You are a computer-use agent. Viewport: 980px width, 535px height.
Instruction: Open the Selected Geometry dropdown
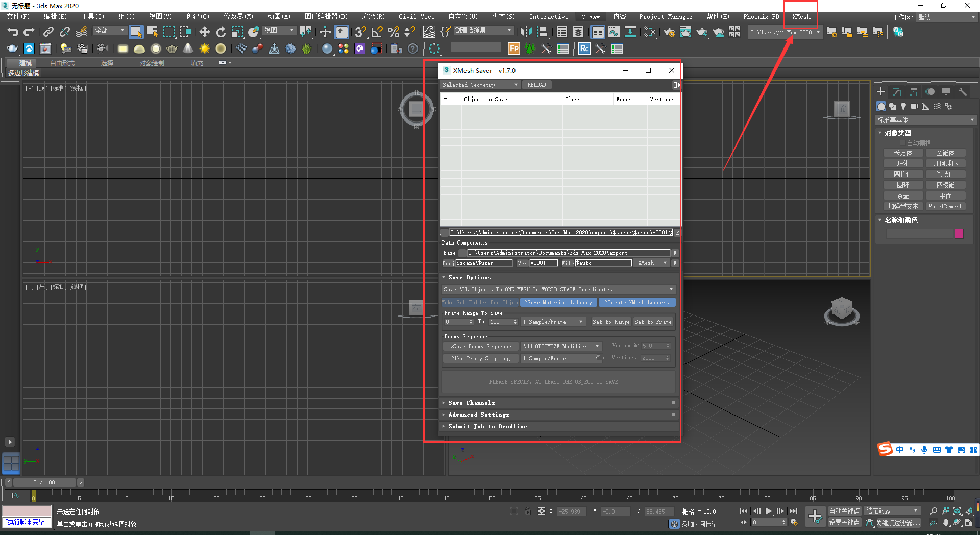[x=480, y=85]
